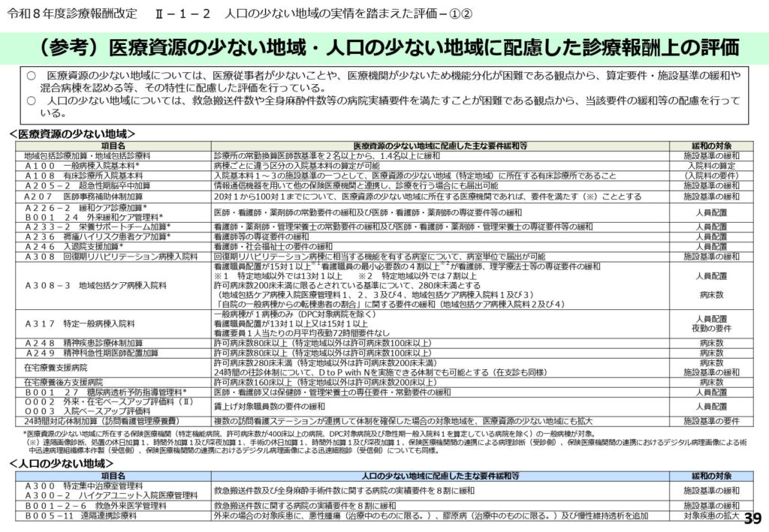Click the page number 39
Screen dimensions: 769x532
[x=753, y=518]
